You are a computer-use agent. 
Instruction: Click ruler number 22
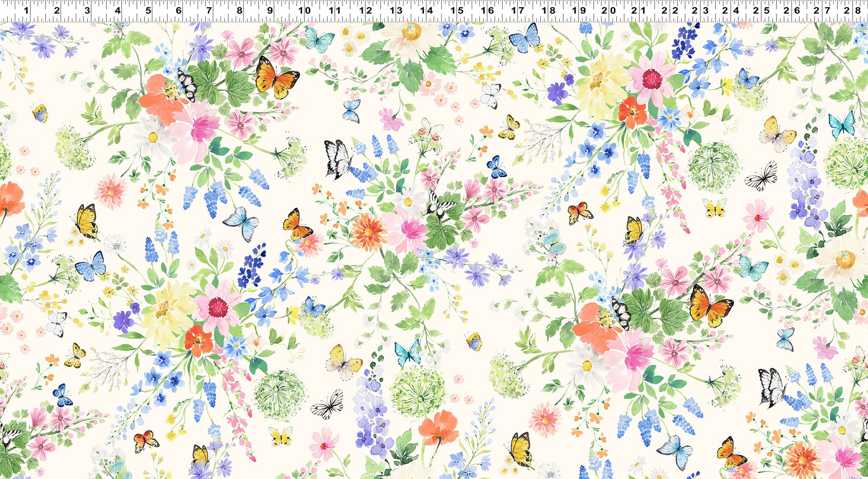click(x=670, y=10)
